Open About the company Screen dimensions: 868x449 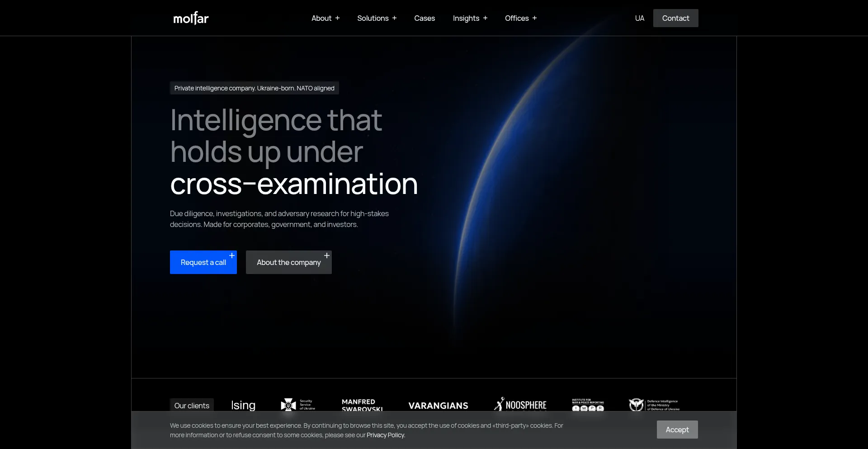(289, 262)
